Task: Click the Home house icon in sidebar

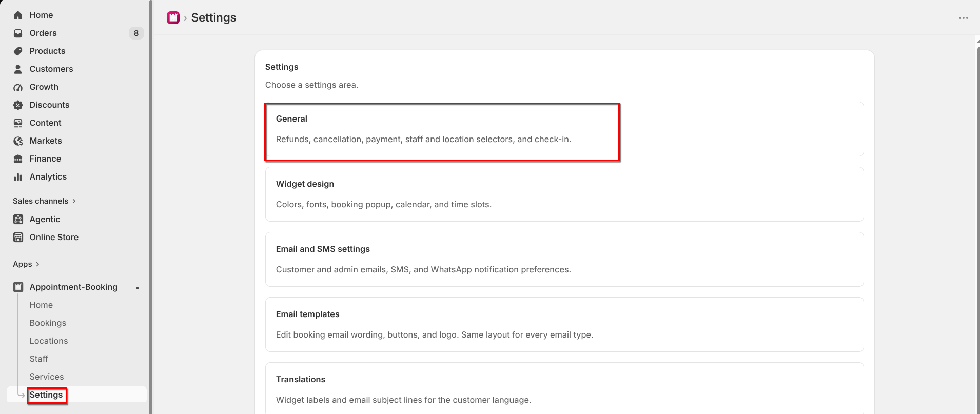Action: tap(18, 15)
